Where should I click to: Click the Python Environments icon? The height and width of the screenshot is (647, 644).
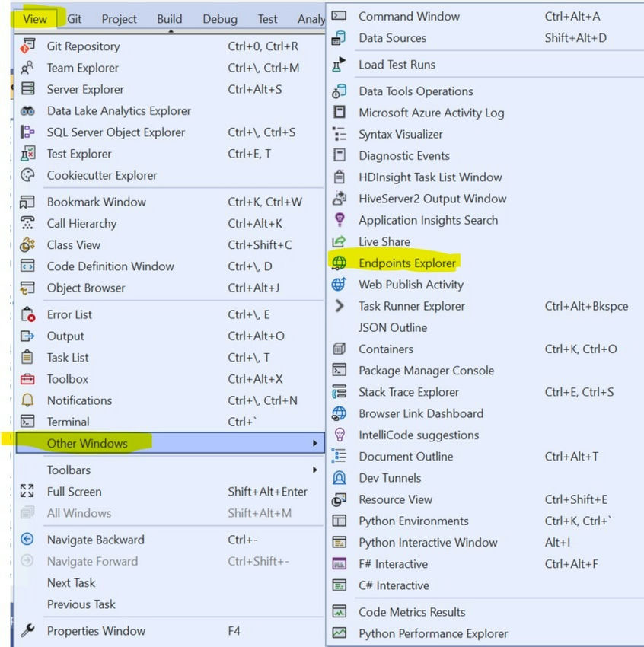click(x=340, y=521)
